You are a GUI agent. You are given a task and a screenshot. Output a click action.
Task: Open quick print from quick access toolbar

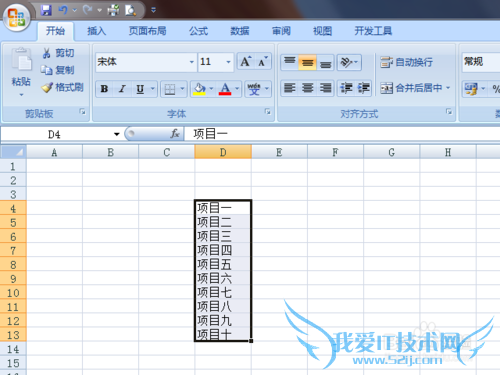[113, 10]
